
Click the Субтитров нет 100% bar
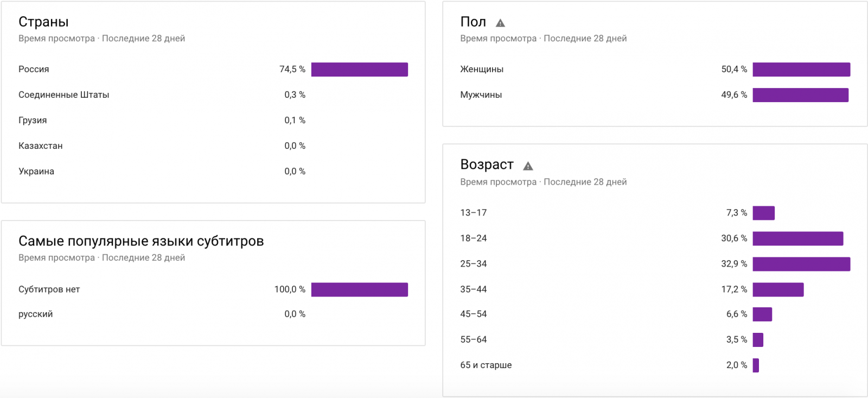[x=359, y=289]
